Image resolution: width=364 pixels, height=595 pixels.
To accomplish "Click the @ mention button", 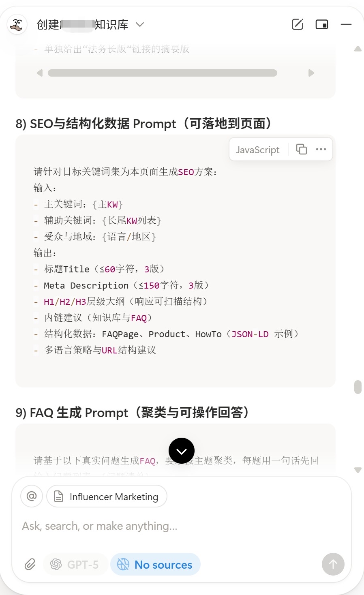I will (32, 496).
